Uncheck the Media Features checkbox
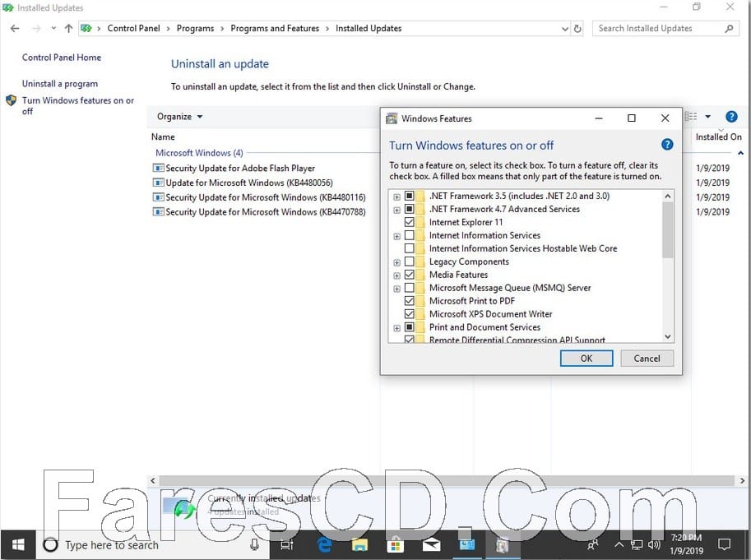The width and height of the screenshot is (751, 560). click(409, 275)
